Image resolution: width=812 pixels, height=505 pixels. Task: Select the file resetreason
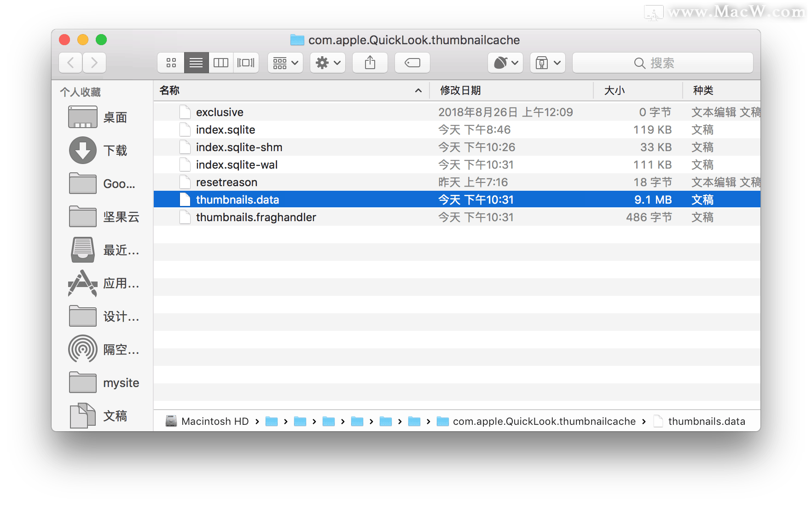tap(457, 182)
